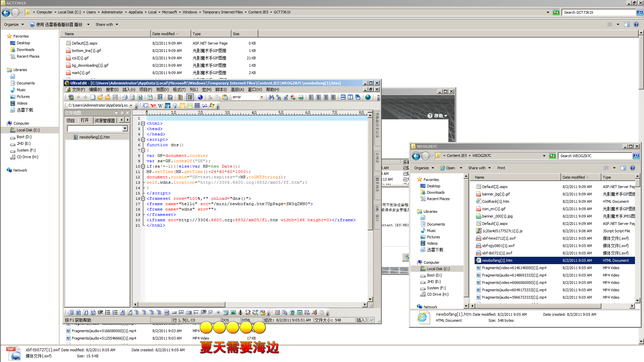Click the UltraEdit editor horizontal scrollbar
The image size is (644, 362).
click(250, 305)
